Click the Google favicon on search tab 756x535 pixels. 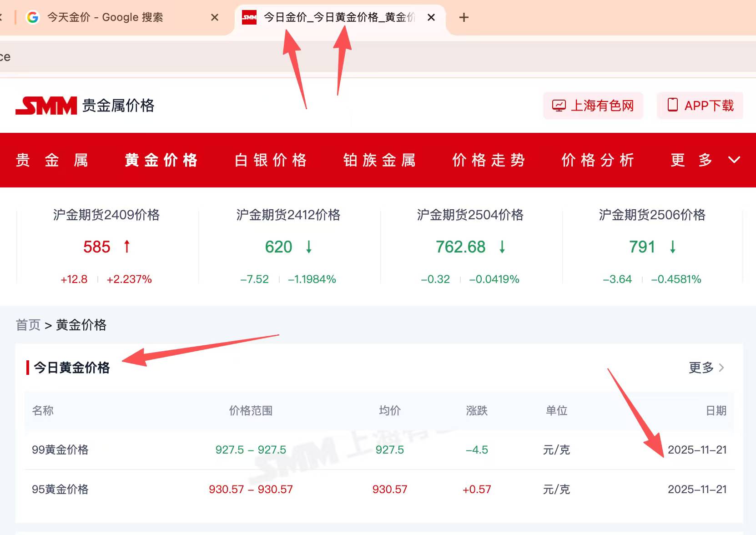33,17
